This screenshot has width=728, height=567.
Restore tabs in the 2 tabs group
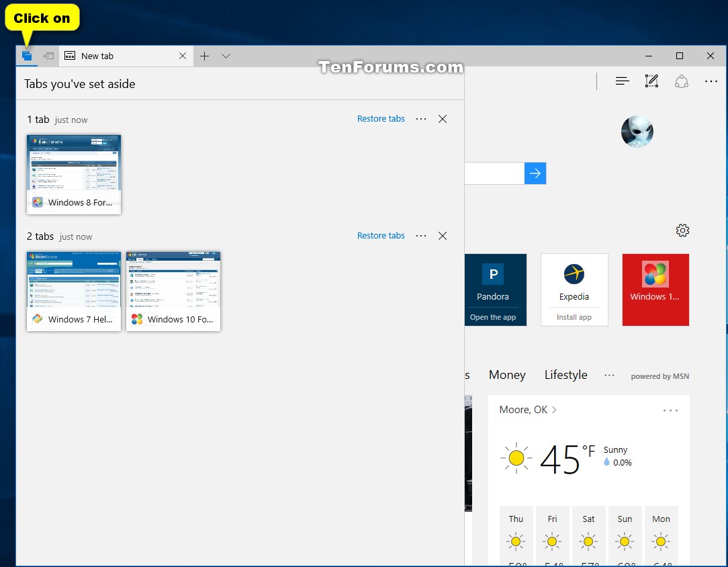click(381, 236)
